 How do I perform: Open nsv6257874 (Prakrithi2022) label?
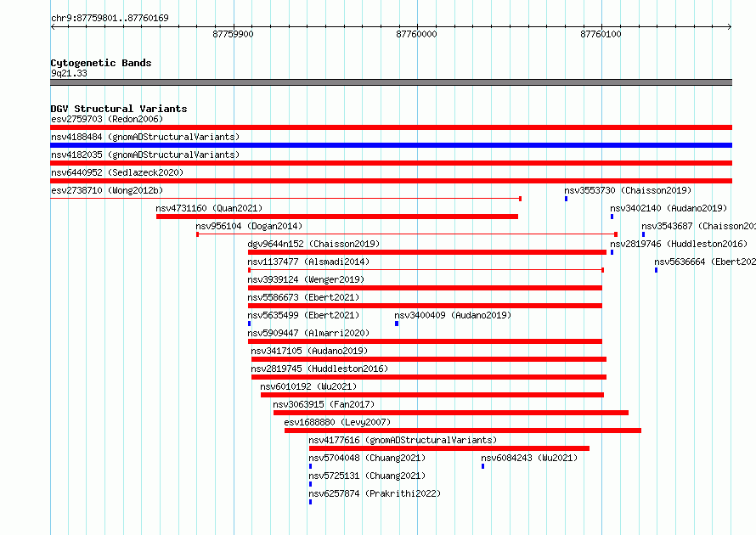pos(375,493)
